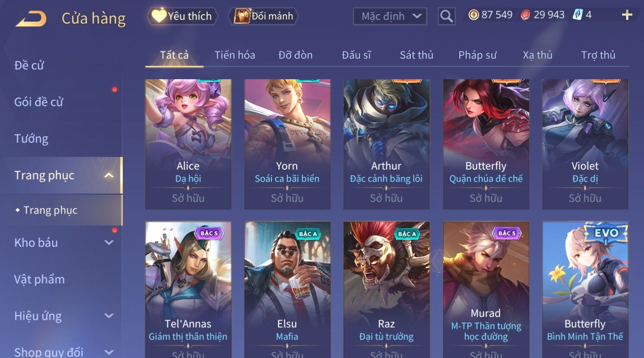Open the Mặc định sort dropdown
The image size is (644, 358).
click(390, 16)
